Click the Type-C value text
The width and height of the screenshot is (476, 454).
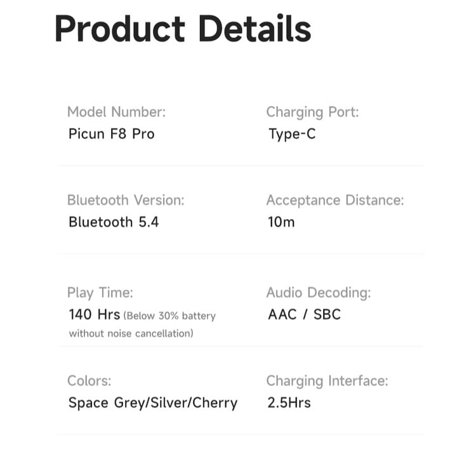click(x=292, y=135)
